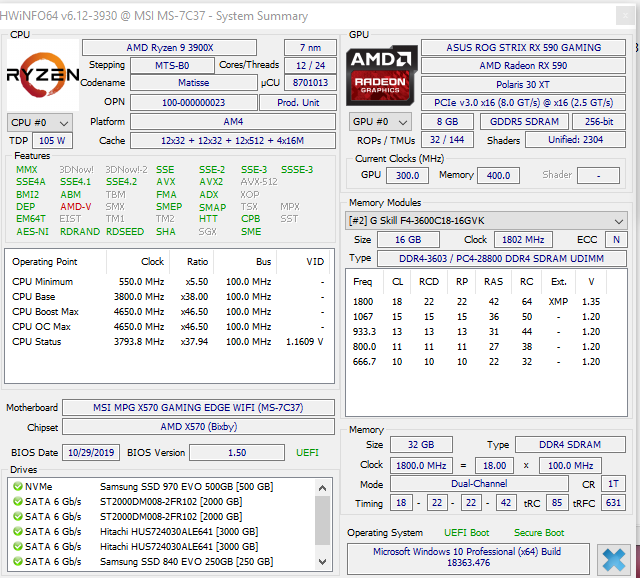Click the CPU Status operating point row
The image size is (640, 578).
[169, 342]
